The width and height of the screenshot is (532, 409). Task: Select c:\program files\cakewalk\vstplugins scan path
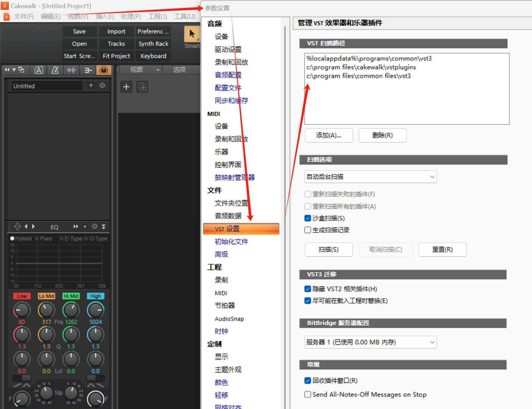coord(361,67)
